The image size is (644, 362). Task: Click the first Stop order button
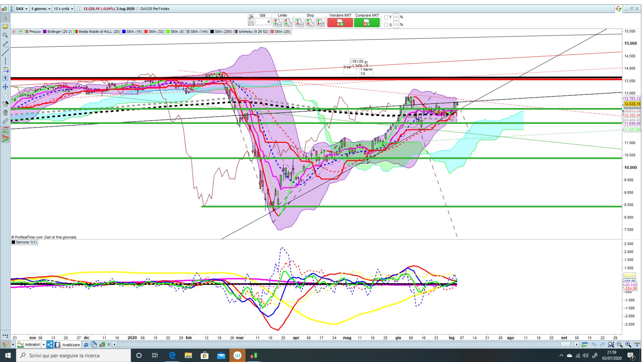[300, 22]
